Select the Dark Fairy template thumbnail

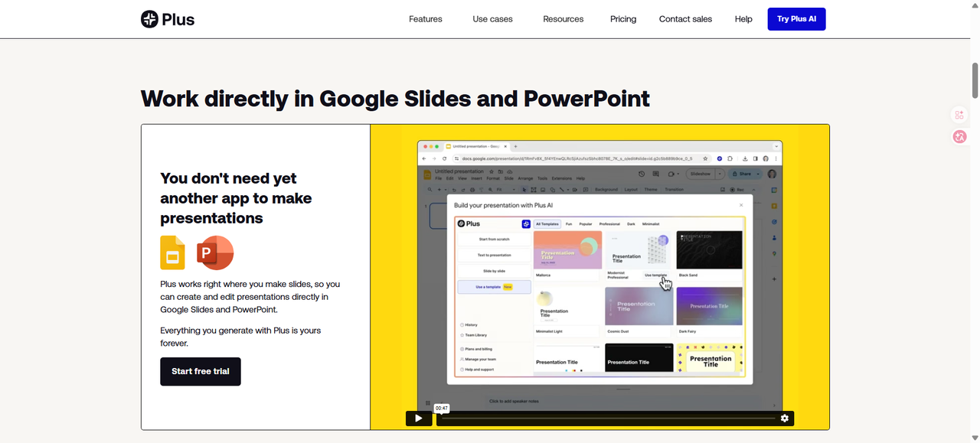709,306
